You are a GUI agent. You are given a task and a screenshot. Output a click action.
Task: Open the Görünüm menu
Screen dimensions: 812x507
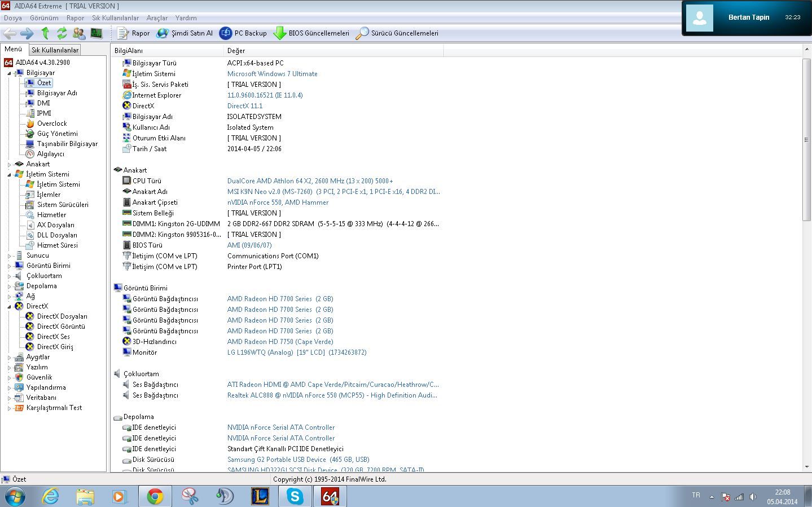coord(44,18)
